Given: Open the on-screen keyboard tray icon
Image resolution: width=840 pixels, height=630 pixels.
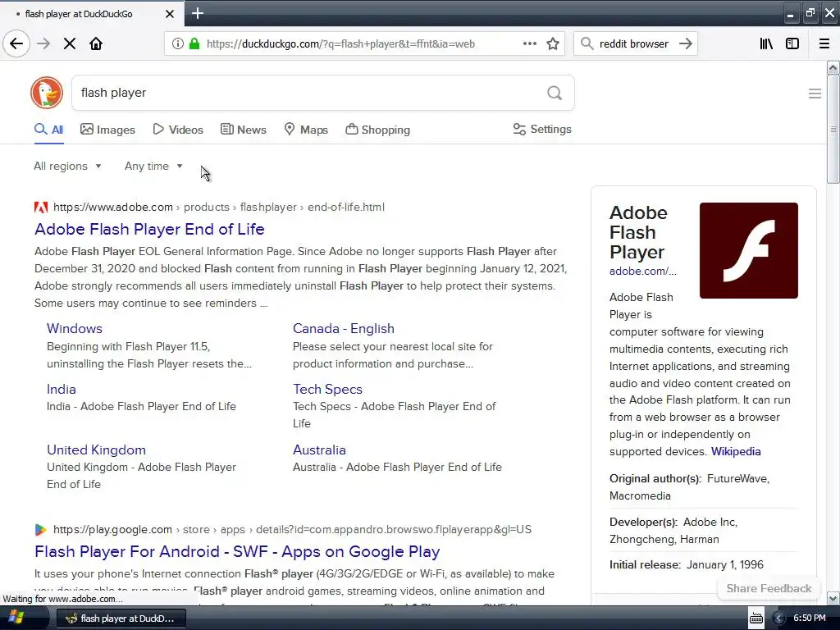Looking at the screenshot, I should 756,619.
